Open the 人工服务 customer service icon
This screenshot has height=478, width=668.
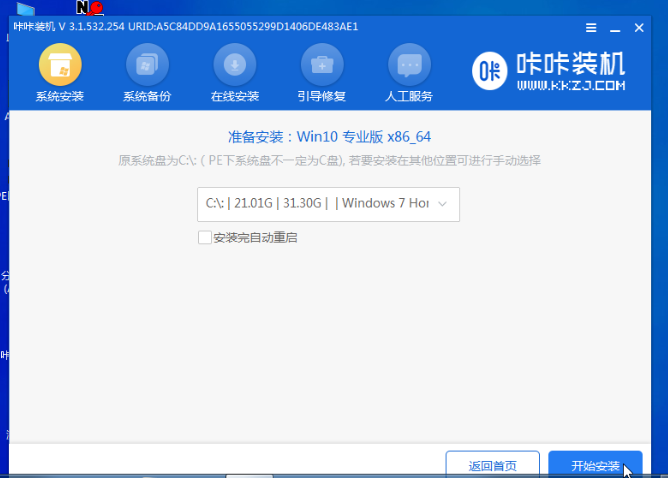tap(409, 66)
